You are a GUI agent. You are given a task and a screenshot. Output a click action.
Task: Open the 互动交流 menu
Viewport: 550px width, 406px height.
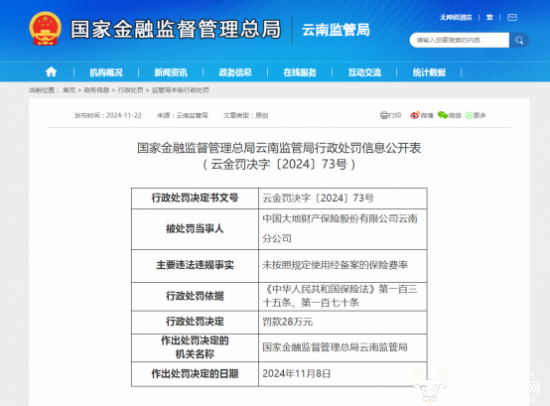click(364, 72)
